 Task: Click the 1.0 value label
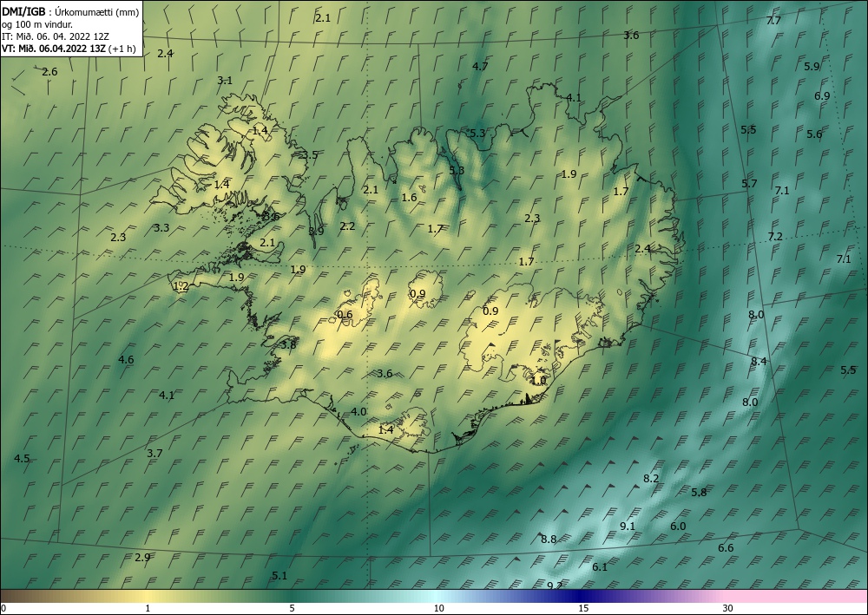[x=539, y=381]
